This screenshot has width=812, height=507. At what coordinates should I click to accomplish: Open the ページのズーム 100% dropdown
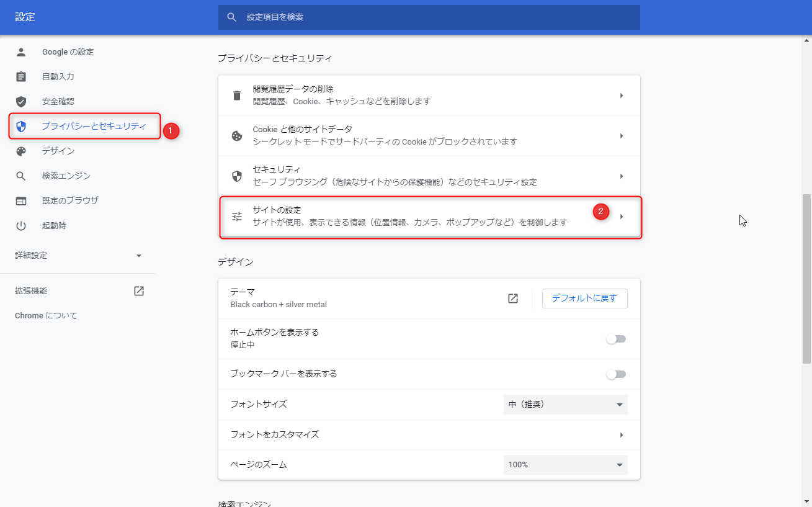[566, 465]
